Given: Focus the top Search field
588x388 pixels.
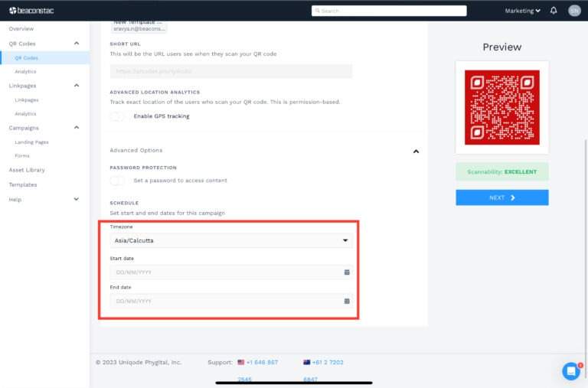Looking at the screenshot, I should (389, 11).
